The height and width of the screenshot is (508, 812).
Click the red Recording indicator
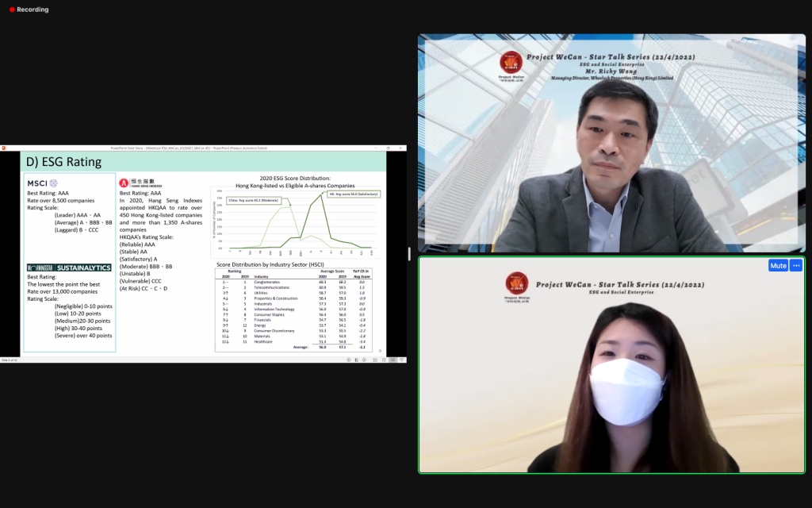tap(28, 10)
